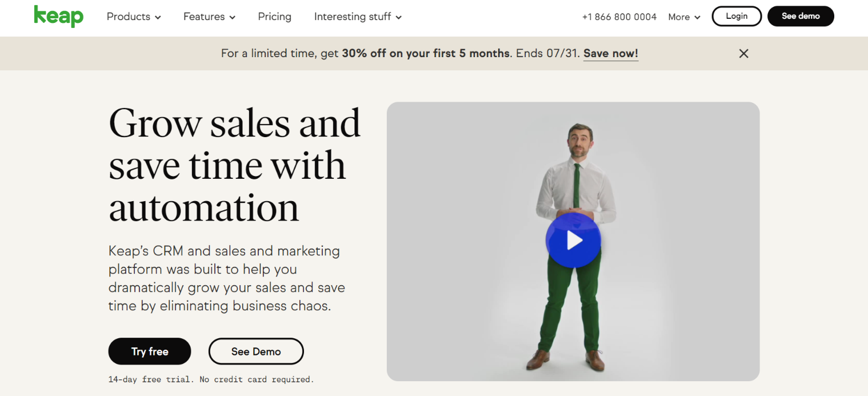The image size is (868, 396).
Task: Click the chevron arrow beside Products
Action: [x=158, y=18]
